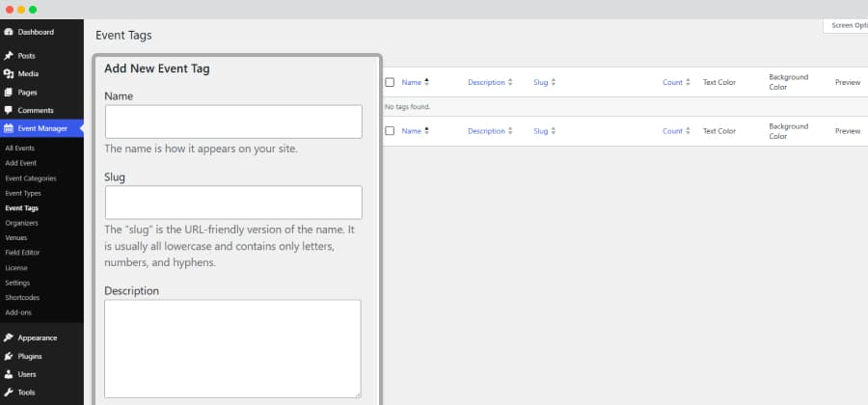Viewport: 868px width, 405px height.
Task: Click the Plugins plug icon
Action: (9, 357)
